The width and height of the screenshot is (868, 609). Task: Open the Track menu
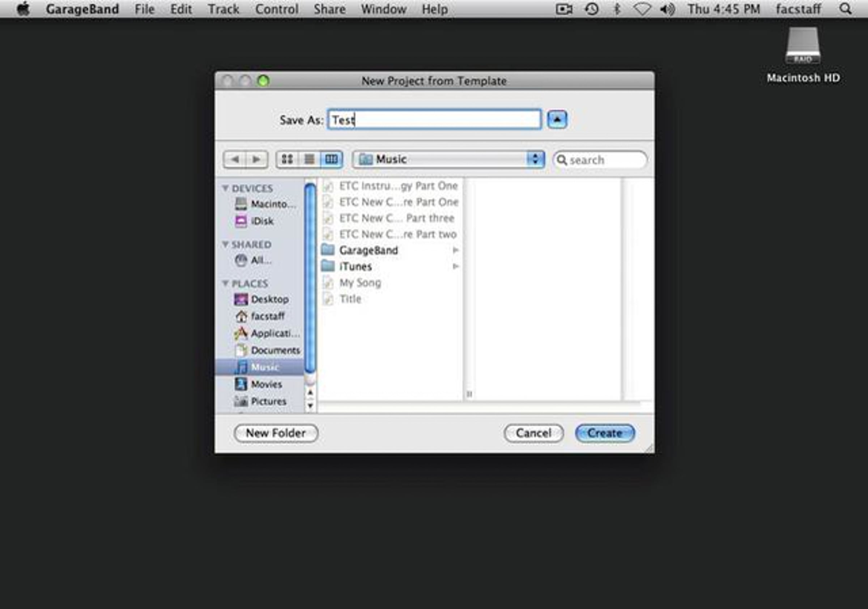pyautogui.click(x=224, y=9)
